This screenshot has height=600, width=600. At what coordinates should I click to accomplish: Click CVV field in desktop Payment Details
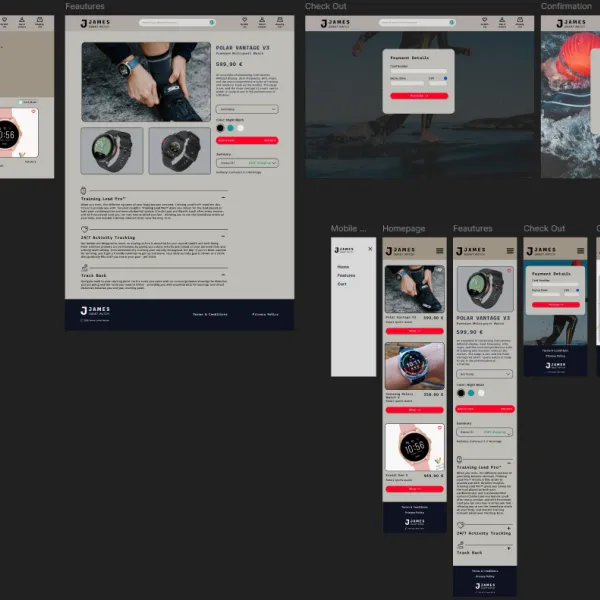[438, 83]
